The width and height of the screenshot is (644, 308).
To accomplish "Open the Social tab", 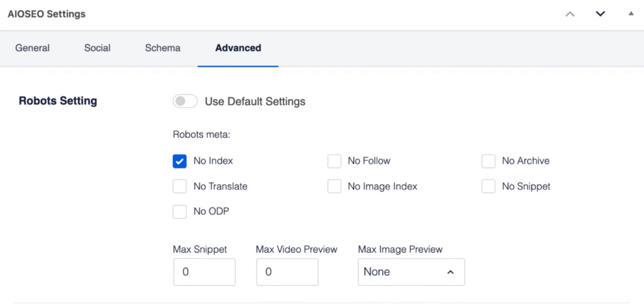I will [x=97, y=48].
